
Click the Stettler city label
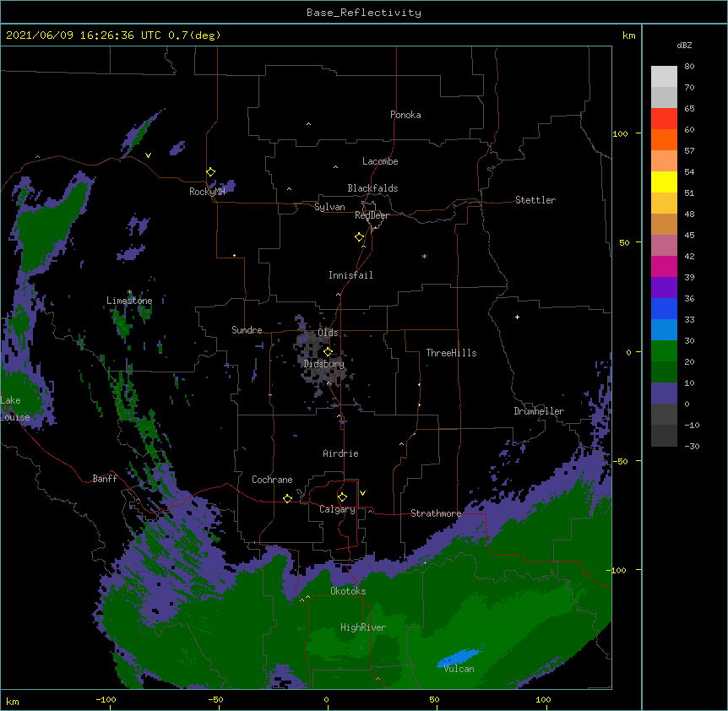click(535, 200)
